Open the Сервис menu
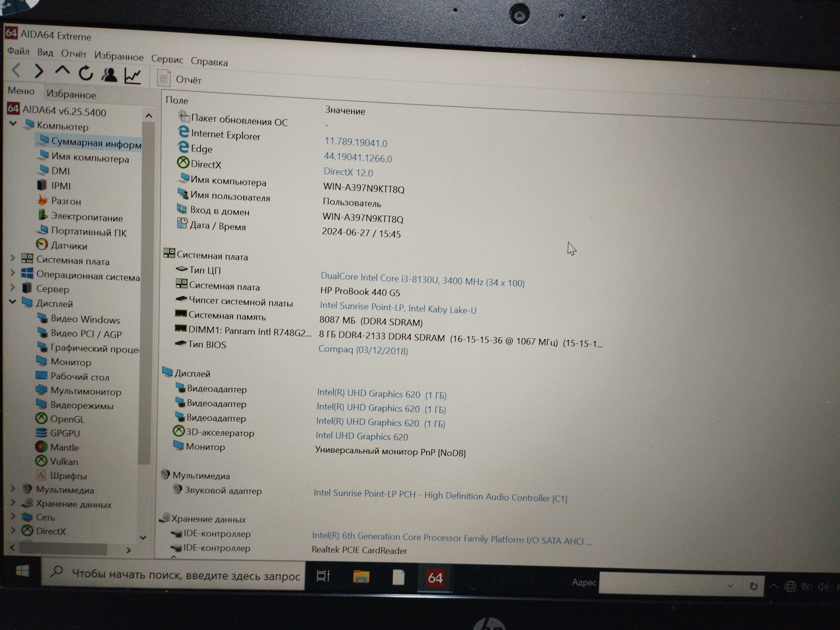 pyautogui.click(x=167, y=59)
